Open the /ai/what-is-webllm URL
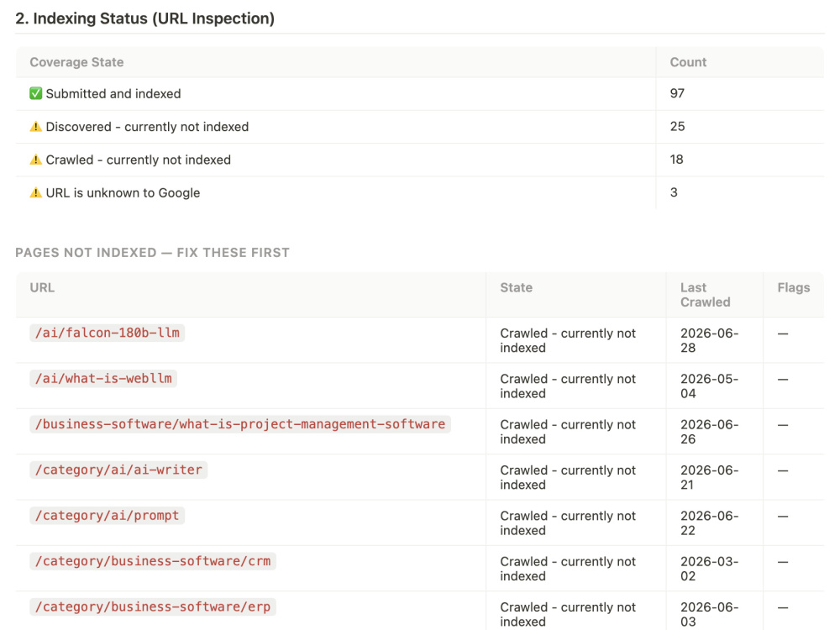 (103, 378)
